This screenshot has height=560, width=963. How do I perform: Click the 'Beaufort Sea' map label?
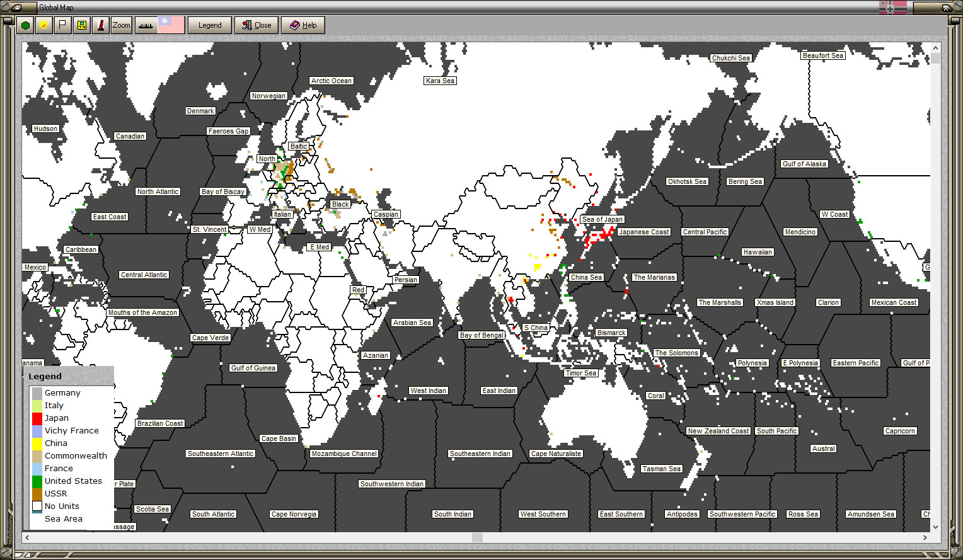[x=823, y=55]
